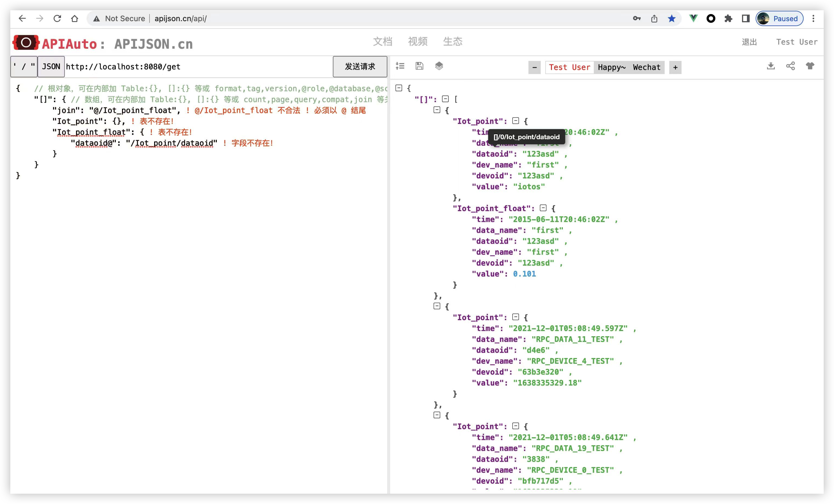Viewport: 834px width, 504px height.
Task: Click the layers stack icon
Action: point(439,66)
